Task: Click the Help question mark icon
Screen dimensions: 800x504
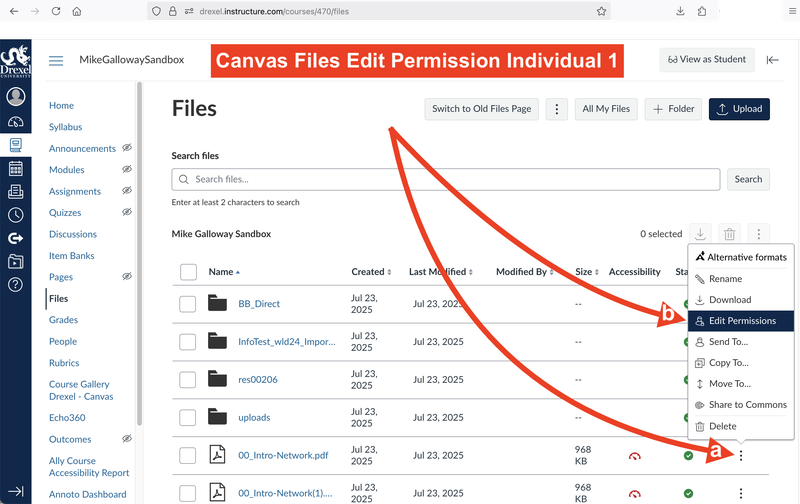Action: coord(15,285)
